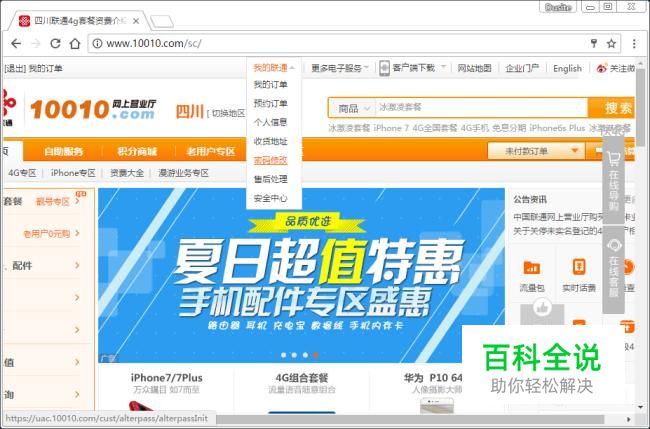Open the Chrome three-dot menu
Viewport: 650px width, 429px height.
pyautogui.click(x=634, y=43)
